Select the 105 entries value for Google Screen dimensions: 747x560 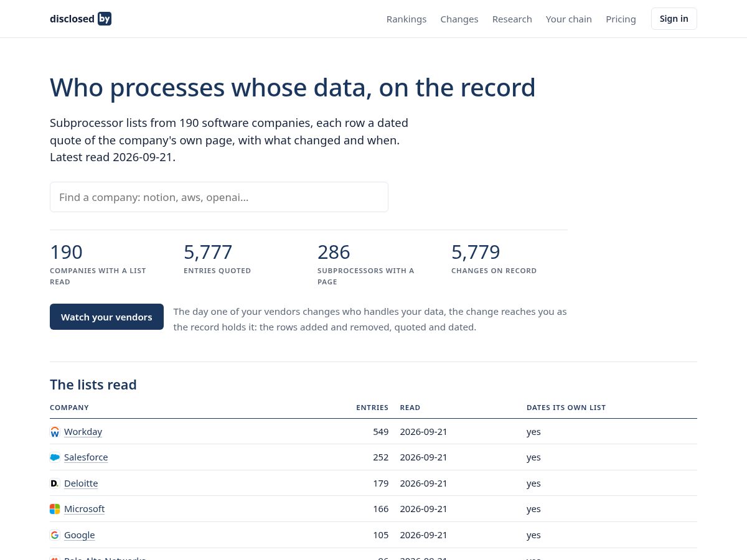[380, 535]
